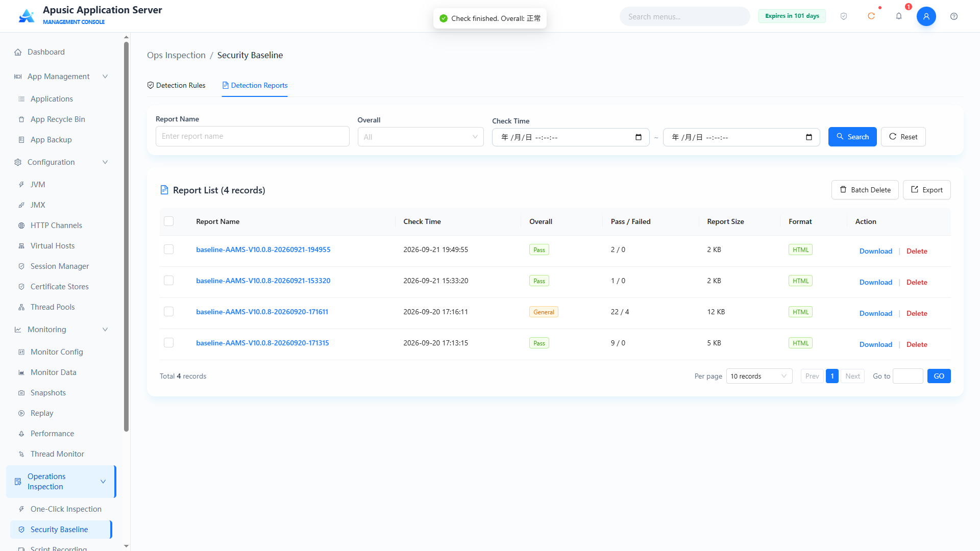Screen dimensions: 980x551
Task: Click the sidebar vertical scrollbar
Action: coord(126,237)
